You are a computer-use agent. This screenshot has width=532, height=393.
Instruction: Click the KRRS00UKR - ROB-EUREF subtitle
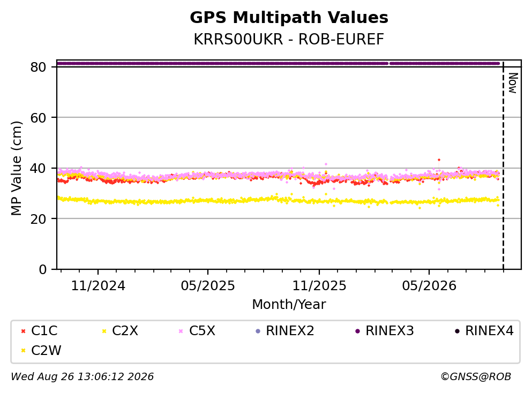289,39
